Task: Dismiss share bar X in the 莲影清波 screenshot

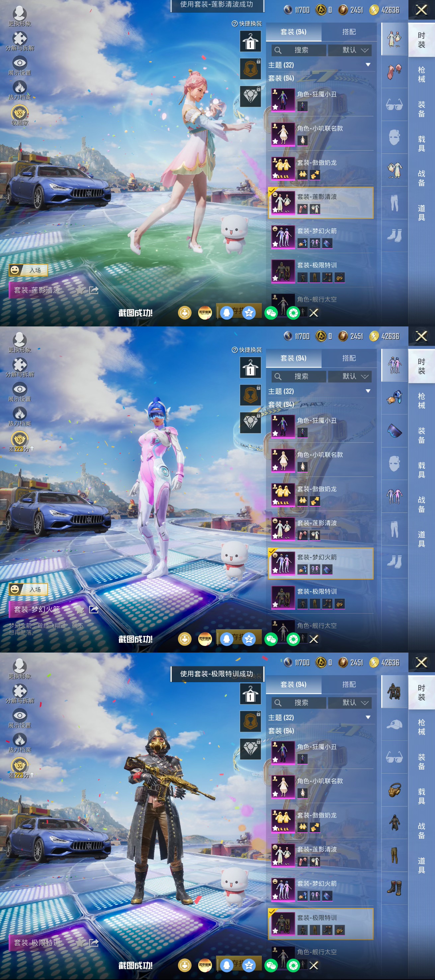Action: click(x=314, y=313)
